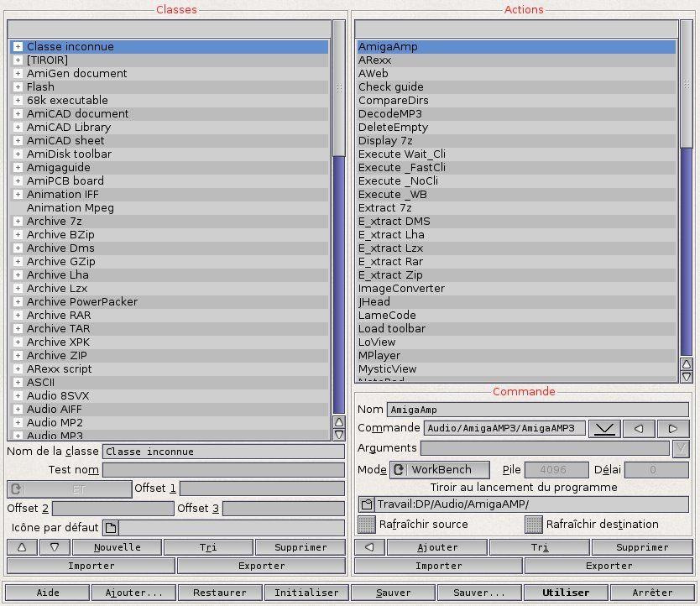Select MysticView in the Actions list
Screen dimensions: 700x606
(516, 368)
